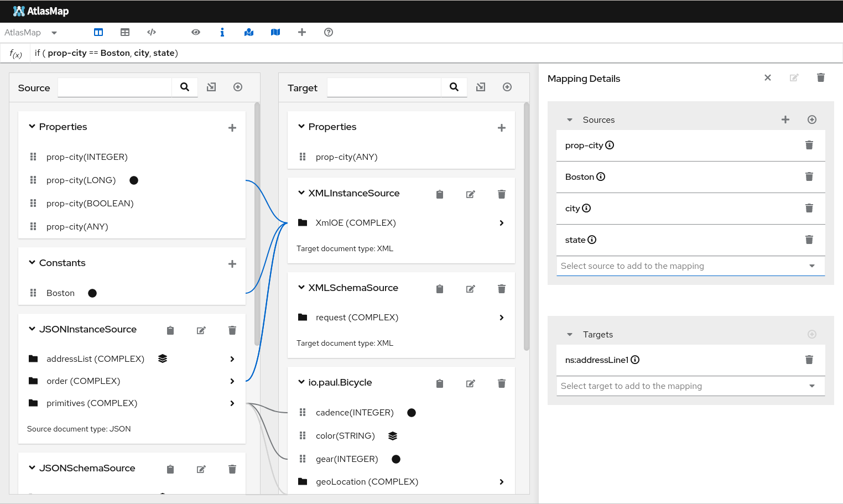Collapse Target Properties section
Viewport: 843px width, 504px height.
pyautogui.click(x=301, y=127)
